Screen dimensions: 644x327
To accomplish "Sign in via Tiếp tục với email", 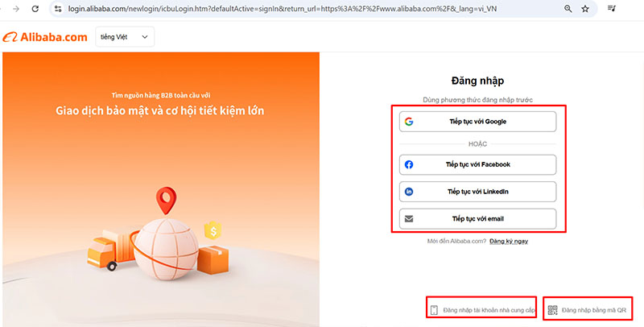I will (x=477, y=219).
